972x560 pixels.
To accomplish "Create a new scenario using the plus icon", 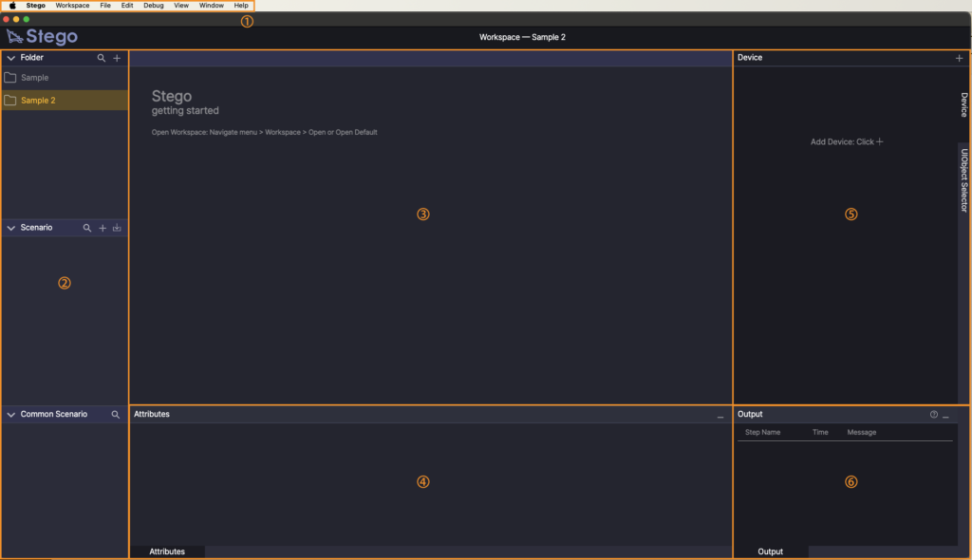I will point(103,229).
